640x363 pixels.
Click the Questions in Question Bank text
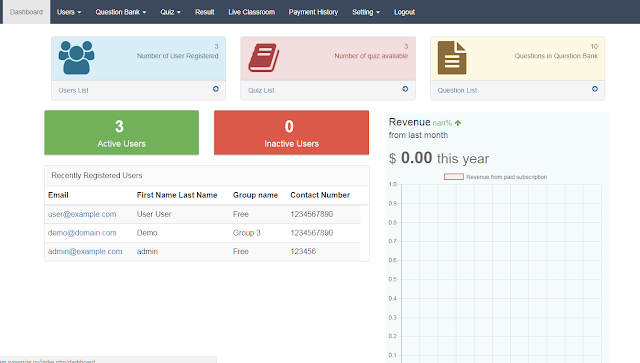556,56
